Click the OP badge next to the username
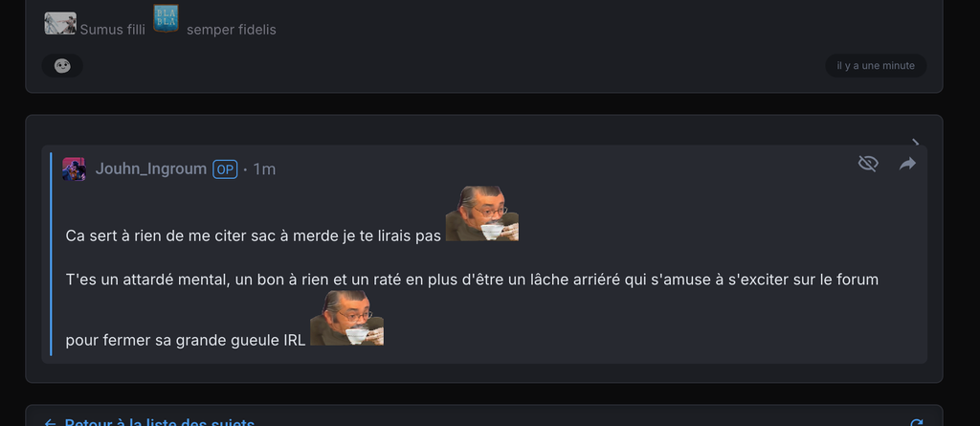 coord(225,169)
